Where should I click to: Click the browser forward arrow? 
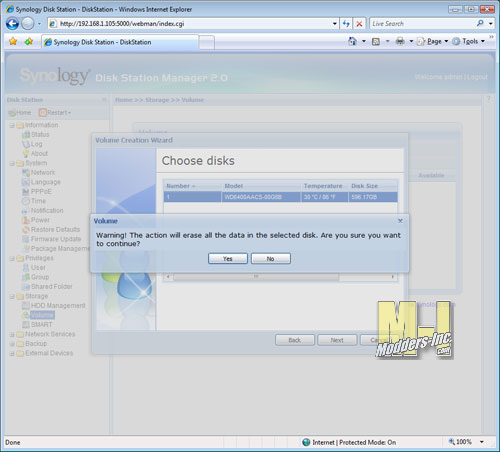pos(28,24)
